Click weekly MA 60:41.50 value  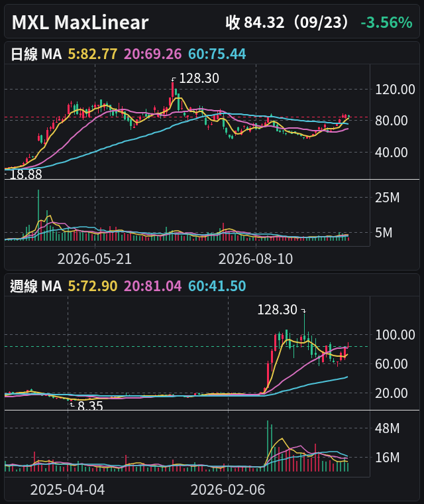217,286
